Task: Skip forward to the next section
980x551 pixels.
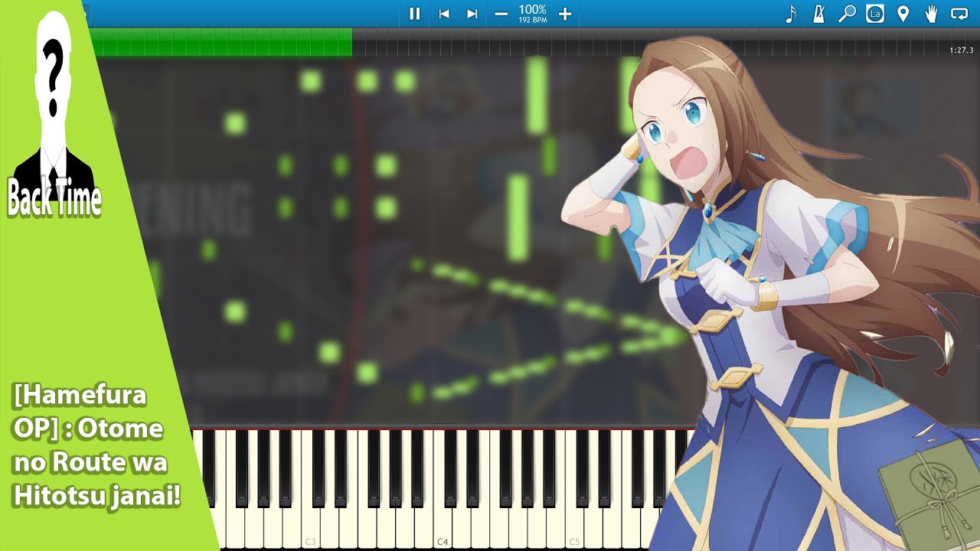Action: (472, 14)
